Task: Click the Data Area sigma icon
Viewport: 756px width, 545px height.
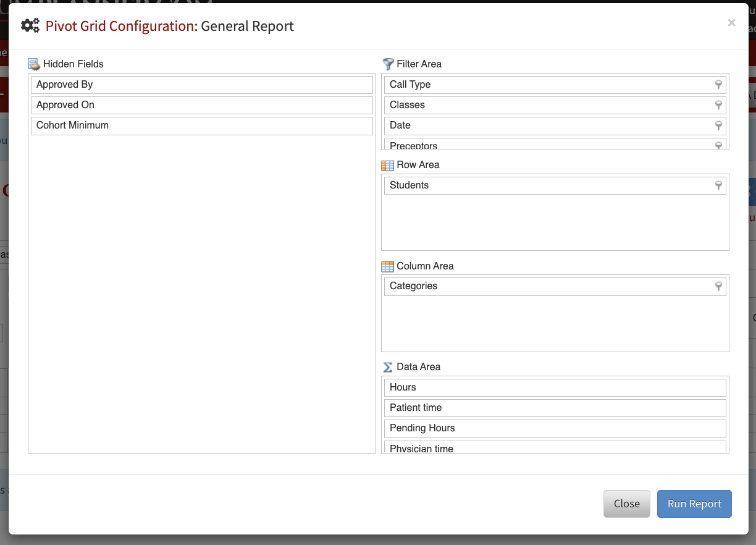Action: [x=388, y=367]
